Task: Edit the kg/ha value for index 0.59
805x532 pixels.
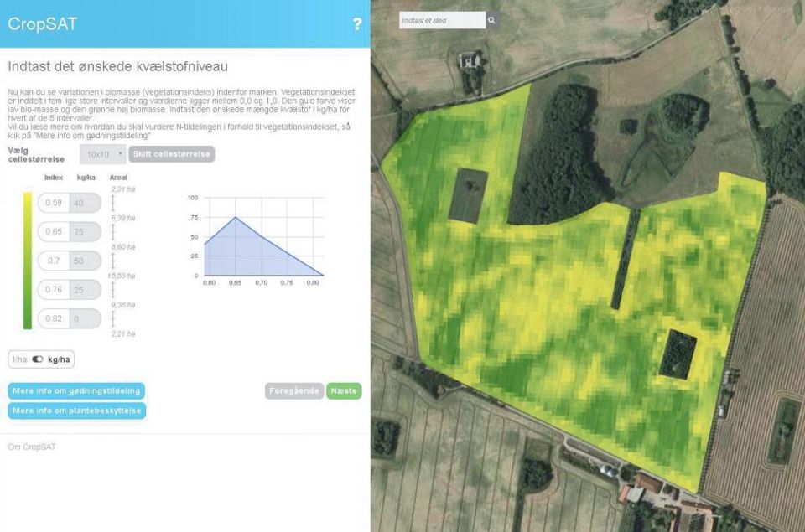Action: pos(80,203)
